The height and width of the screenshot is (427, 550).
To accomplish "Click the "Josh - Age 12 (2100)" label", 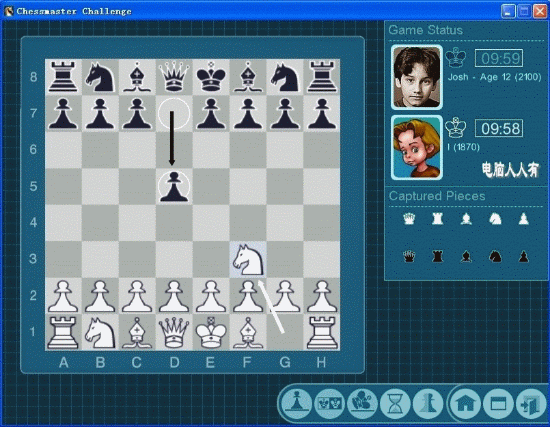I will 494,77.
